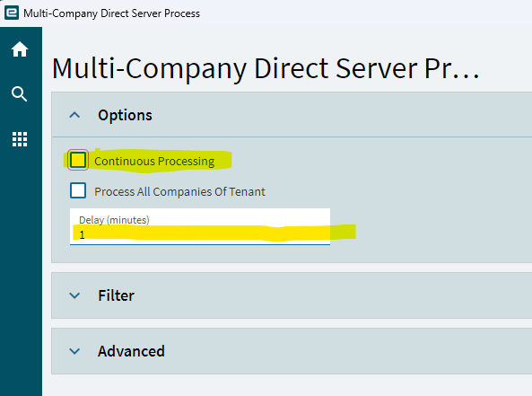The height and width of the screenshot is (396, 532).
Task: Enable Continuous Processing checkbox
Action: click(x=78, y=160)
